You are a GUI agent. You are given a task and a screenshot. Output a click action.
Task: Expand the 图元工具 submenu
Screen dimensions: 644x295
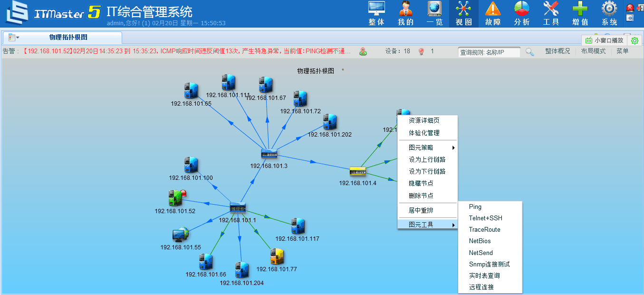[427, 225]
